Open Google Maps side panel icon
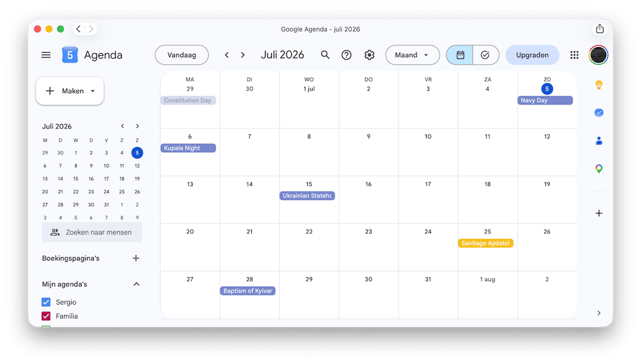The height and width of the screenshot is (364, 641). pos(599,169)
